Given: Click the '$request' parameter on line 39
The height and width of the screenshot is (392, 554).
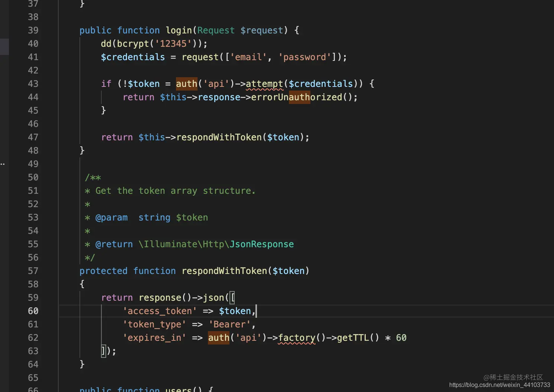Looking at the screenshot, I should pos(262,30).
